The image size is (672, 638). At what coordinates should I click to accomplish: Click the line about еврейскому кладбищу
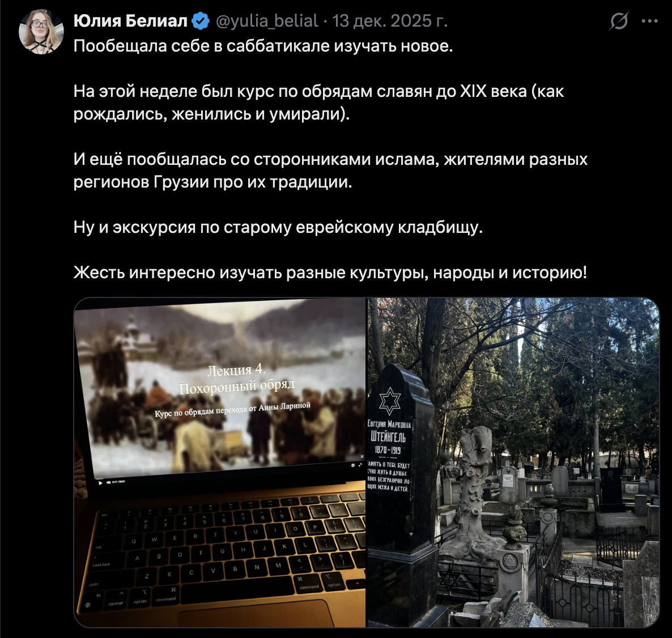tap(278, 227)
